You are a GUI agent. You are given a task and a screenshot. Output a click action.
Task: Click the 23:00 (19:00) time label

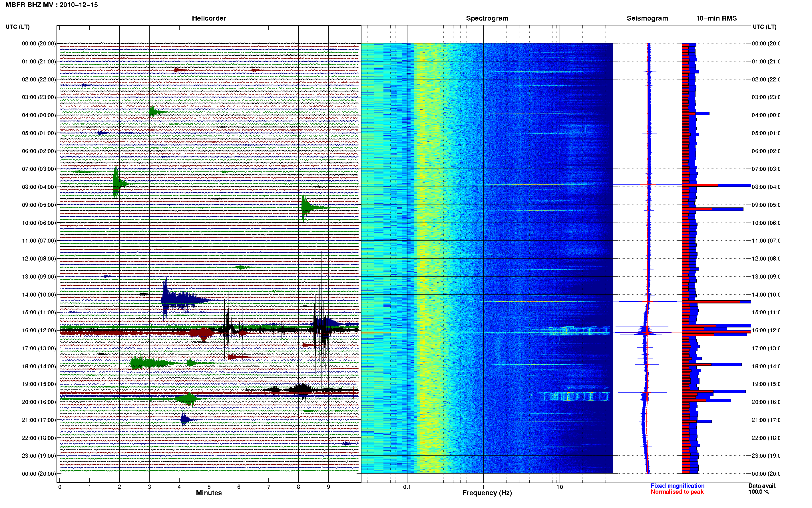point(39,456)
